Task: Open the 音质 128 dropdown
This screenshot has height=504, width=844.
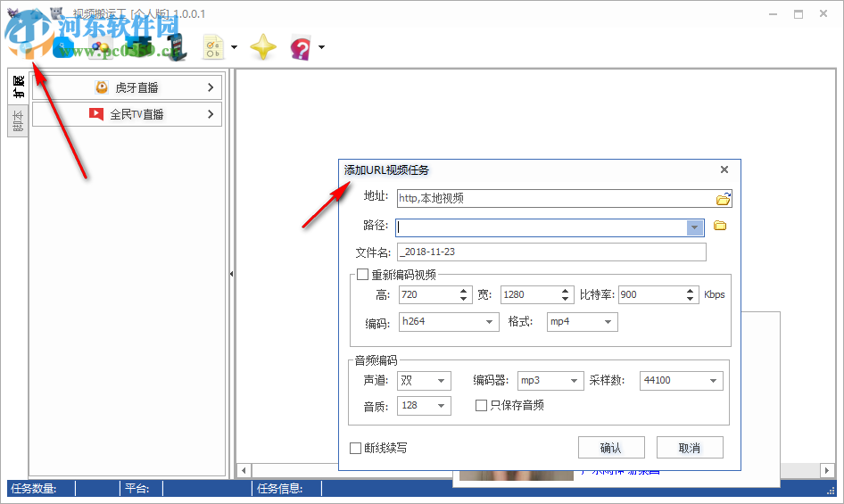Action: pos(441,406)
